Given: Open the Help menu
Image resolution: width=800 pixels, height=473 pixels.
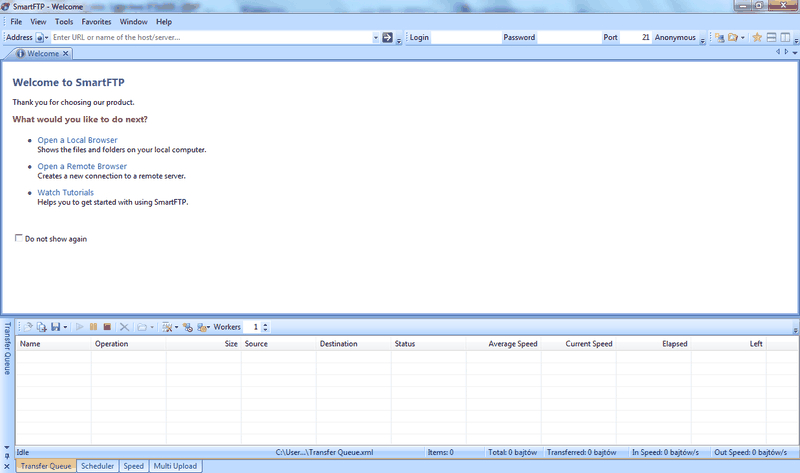Looking at the screenshot, I should pos(164,22).
